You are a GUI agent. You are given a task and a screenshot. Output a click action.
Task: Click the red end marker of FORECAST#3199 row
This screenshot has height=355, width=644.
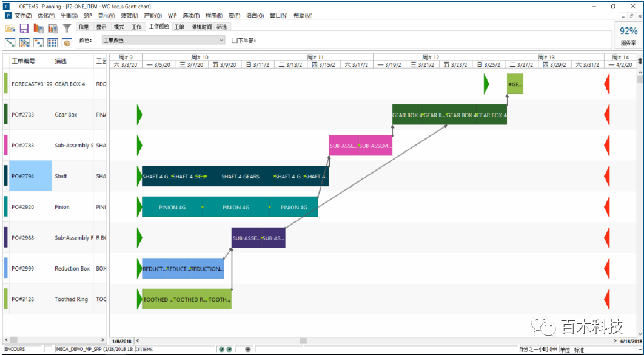pyautogui.click(x=606, y=84)
